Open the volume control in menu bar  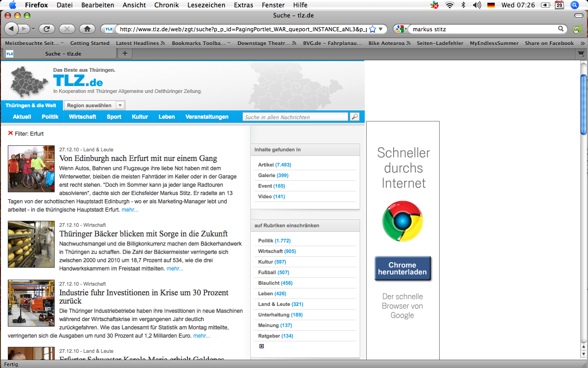(477, 5)
